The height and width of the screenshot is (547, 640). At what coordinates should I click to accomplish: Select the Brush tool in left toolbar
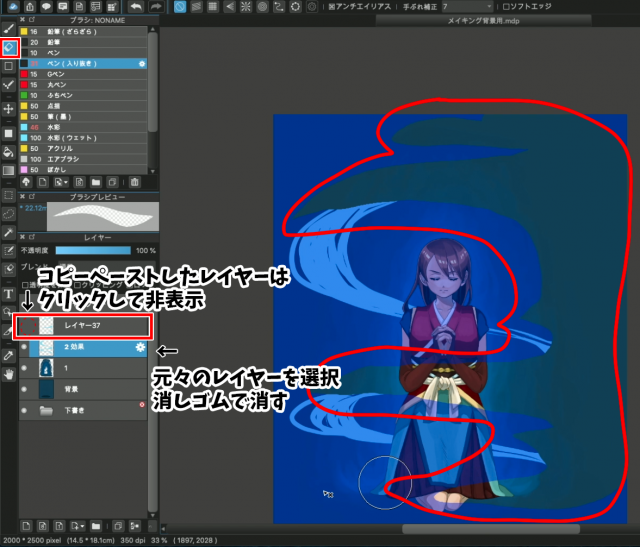[x=9, y=29]
